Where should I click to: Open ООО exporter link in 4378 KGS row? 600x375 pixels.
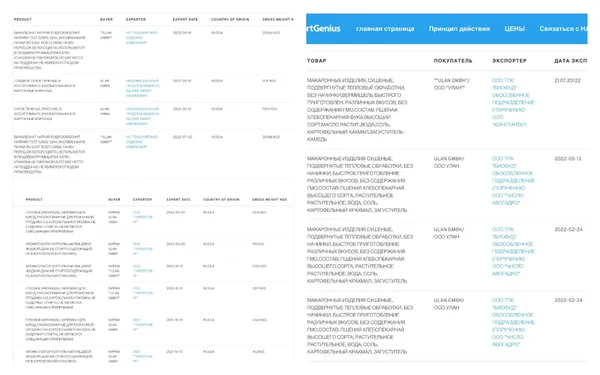pyautogui.click(x=143, y=217)
